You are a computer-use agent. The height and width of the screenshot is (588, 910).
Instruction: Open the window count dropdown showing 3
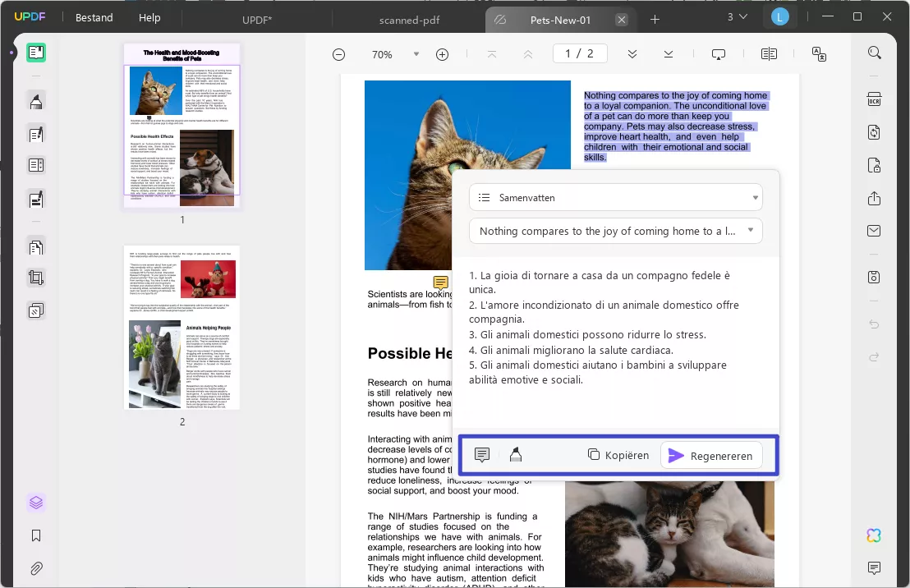tap(737, 16)
